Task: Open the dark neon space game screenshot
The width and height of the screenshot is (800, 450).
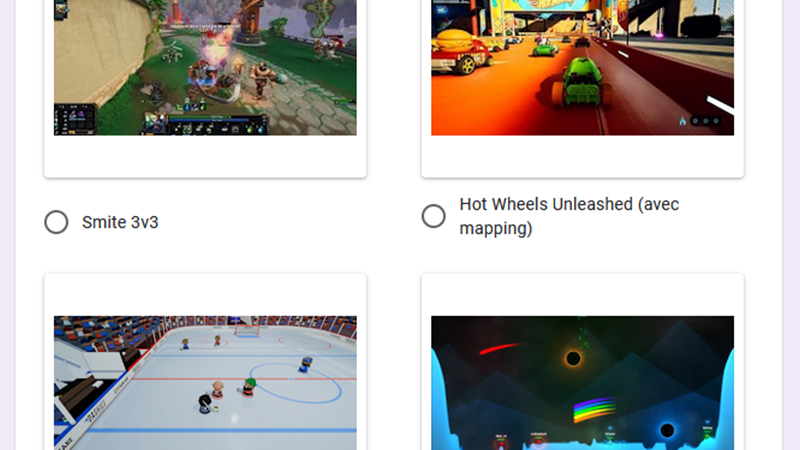Action: (582, 383)
